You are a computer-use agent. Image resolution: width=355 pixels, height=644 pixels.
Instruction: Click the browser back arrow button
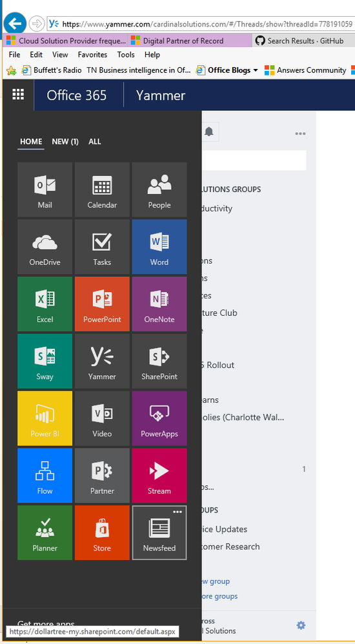(15, 23)
